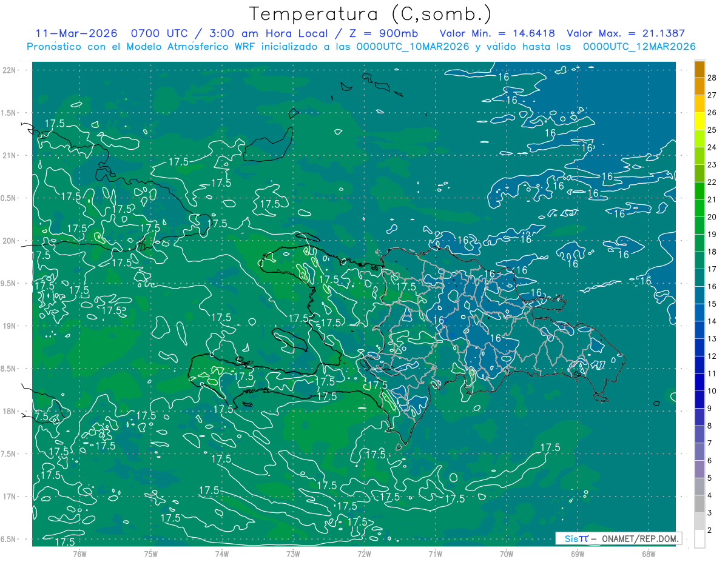The height and width of the screenshot is (562, 728).
Task: Select the purple legend band between 6 and 7
Action: 699,452
